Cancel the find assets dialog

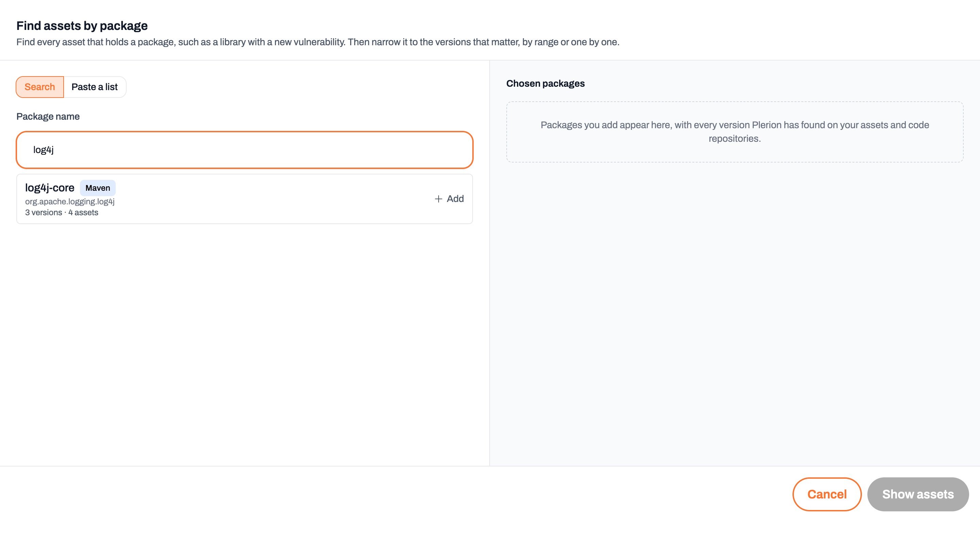(827, 494)
